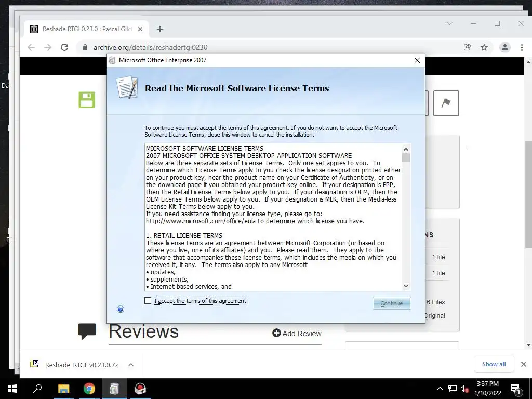
Task: Click the license document pen icon
Action: 127,87
